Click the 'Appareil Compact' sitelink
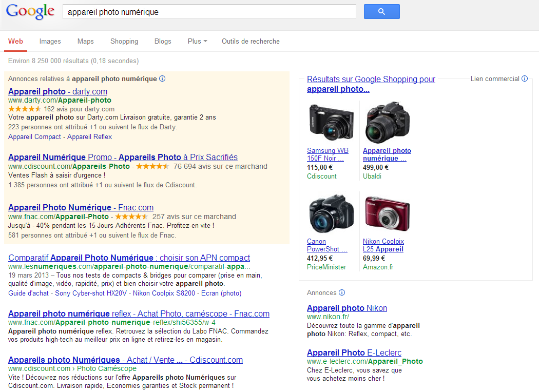 click(34, 136)
